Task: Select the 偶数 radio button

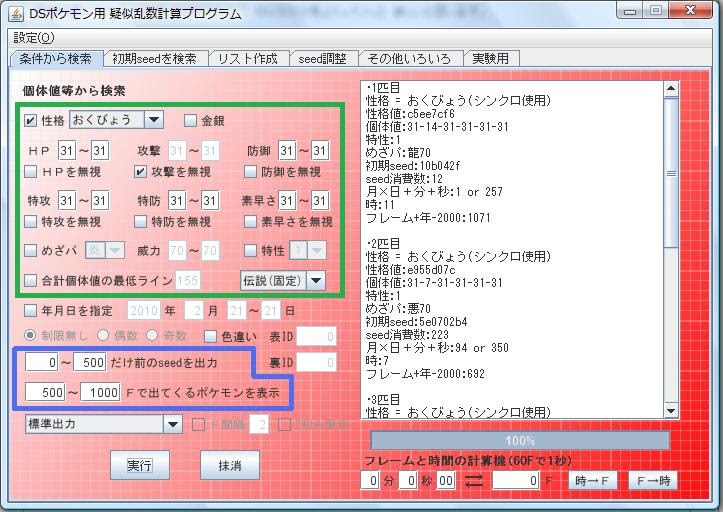Action: coord(103,335)
